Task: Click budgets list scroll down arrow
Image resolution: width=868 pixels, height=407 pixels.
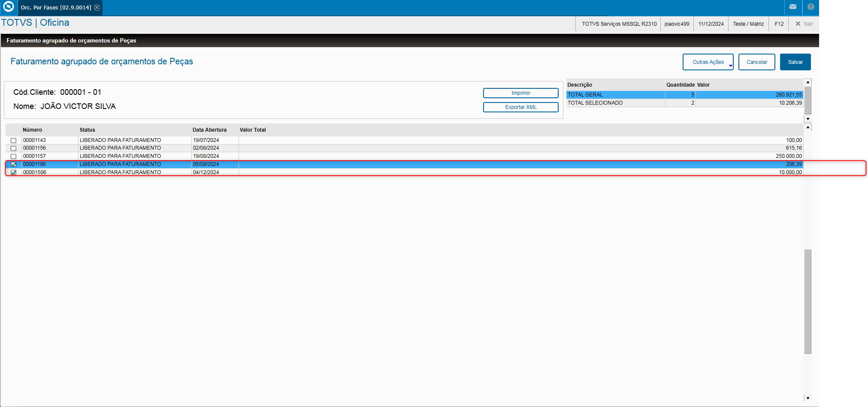Action: click(808, 398)
